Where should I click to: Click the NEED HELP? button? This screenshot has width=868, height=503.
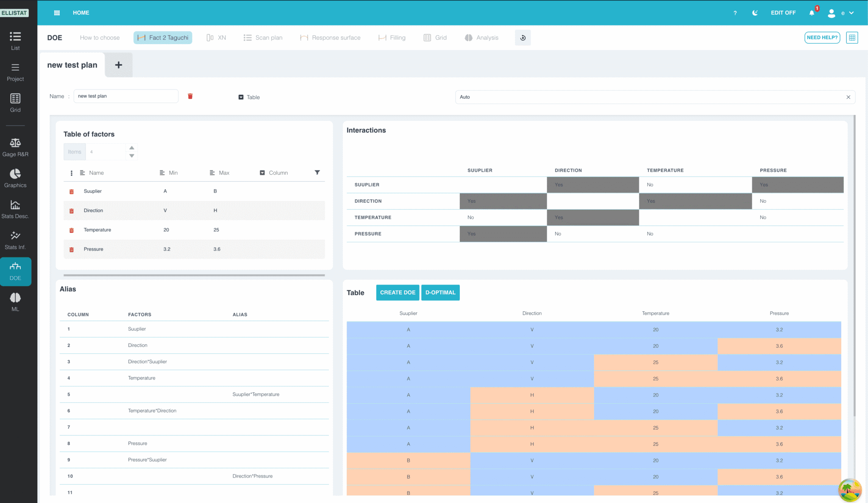(822, 37)
